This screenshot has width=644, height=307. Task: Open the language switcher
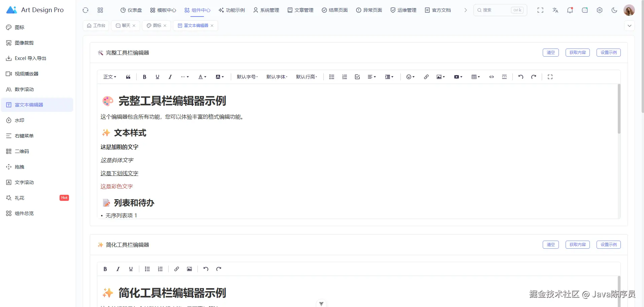coord(555,10)
